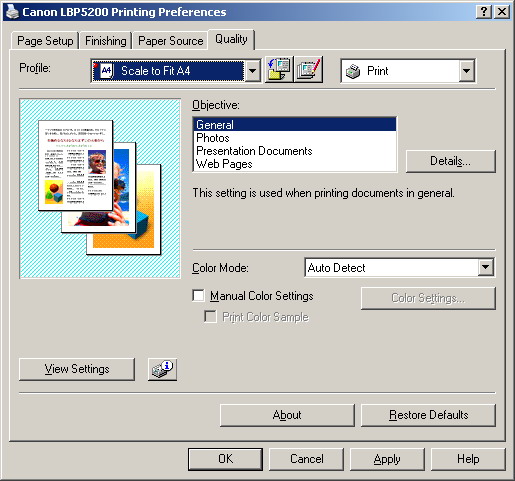Viewport: 515px width, 481px height.
Task: Click the Add Profile icon button
Action: (279, 70)
